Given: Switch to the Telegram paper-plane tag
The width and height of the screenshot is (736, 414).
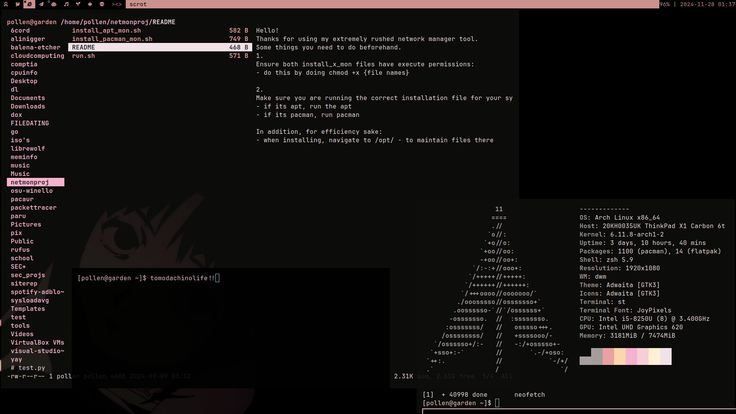Looking at the screenshot, I should (x=41, y=4).
